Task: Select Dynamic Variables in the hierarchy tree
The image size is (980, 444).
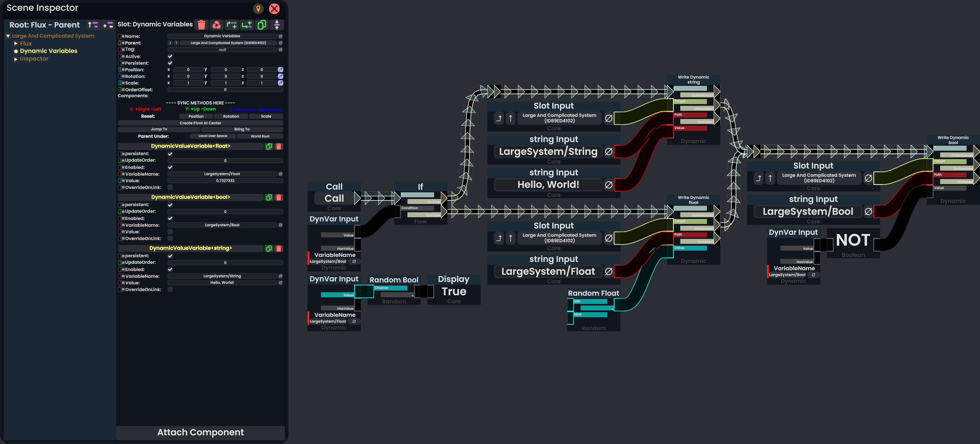Action: click(48, 51)
